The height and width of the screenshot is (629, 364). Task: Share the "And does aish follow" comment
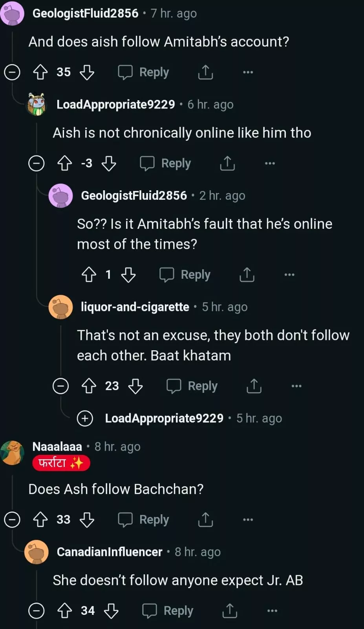205,72
